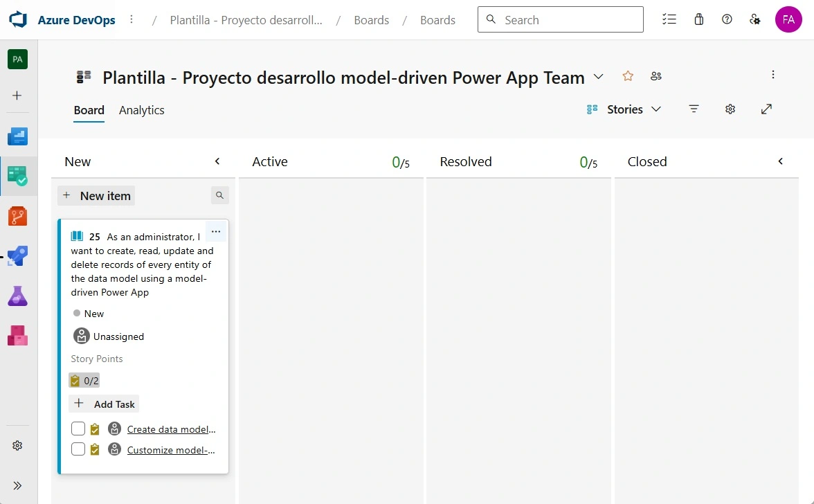Toggle the 0/2 task checklist on card
The image size is (814, 504).
84,380
